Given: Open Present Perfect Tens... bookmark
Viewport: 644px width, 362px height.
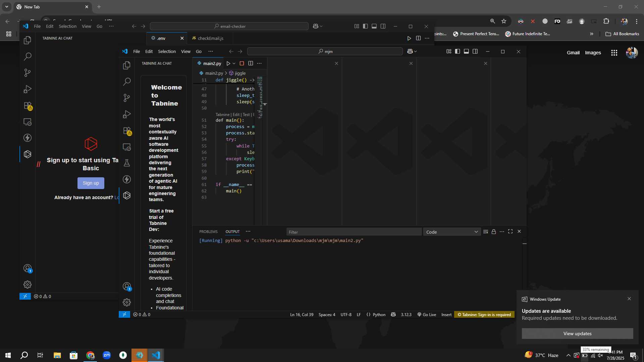Looking at the screenshot, I should [476, 34].
